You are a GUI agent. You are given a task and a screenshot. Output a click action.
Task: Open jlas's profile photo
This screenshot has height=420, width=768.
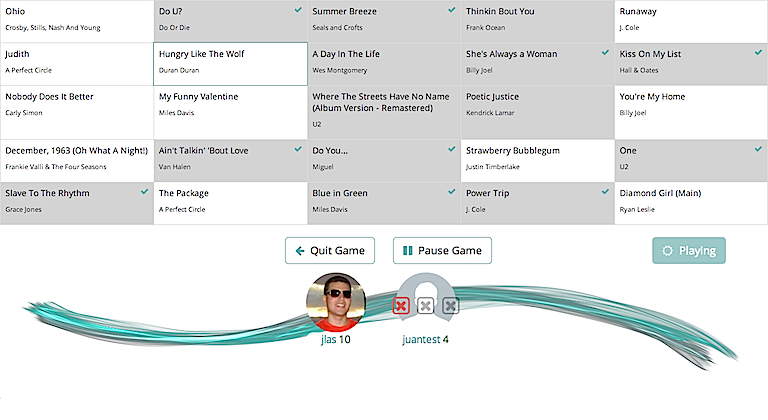[336, 301]
